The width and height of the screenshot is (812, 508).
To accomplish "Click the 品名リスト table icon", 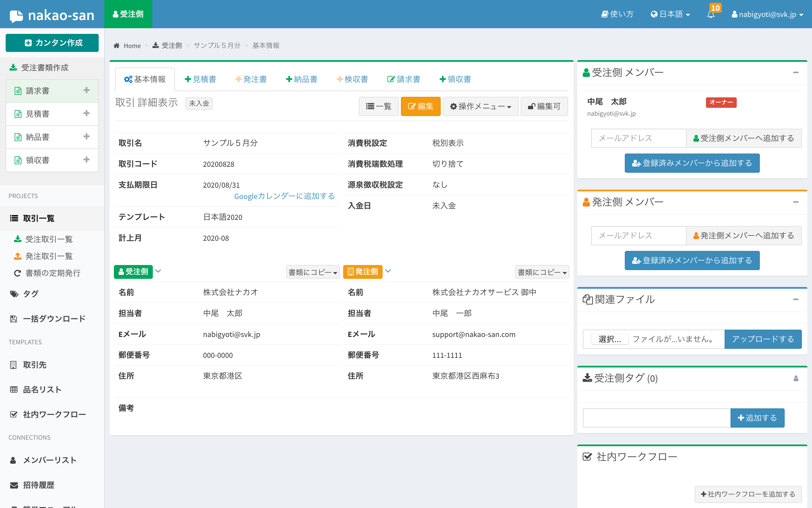I will [x=14, y=390].
